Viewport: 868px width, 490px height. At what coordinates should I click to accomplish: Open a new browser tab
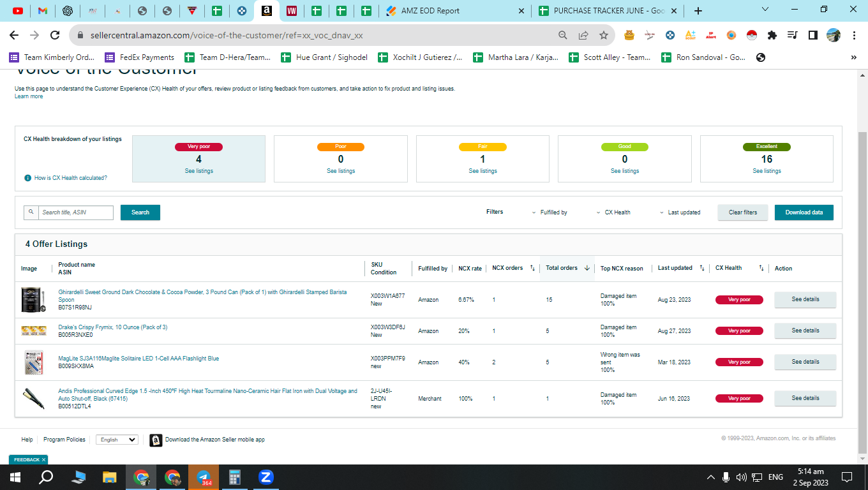698,11
